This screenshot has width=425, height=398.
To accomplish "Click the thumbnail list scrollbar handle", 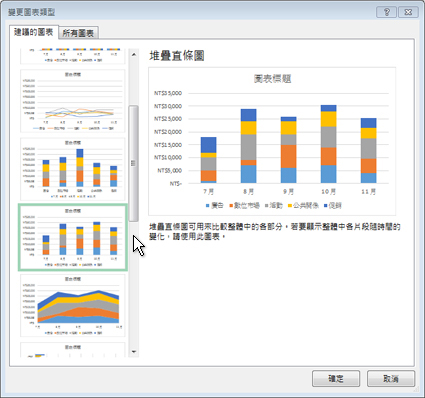I will point(134,163).
